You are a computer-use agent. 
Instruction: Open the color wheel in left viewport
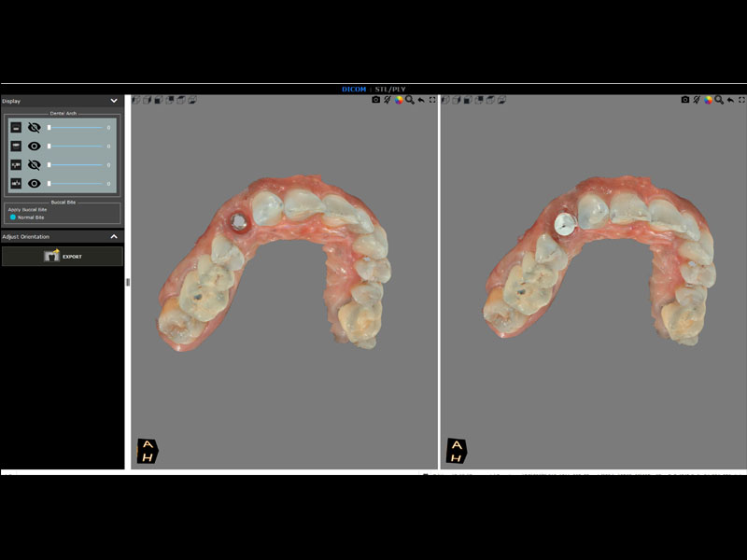coord(399,100)
